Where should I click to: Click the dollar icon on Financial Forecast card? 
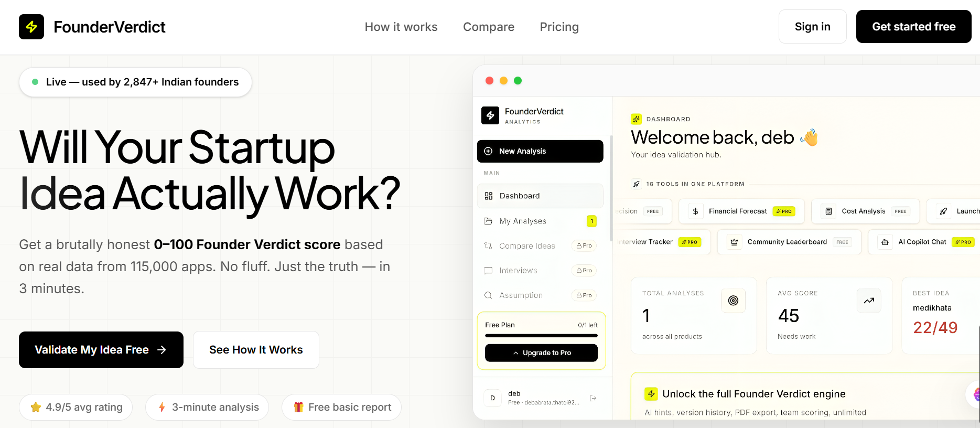coord(695,211)
